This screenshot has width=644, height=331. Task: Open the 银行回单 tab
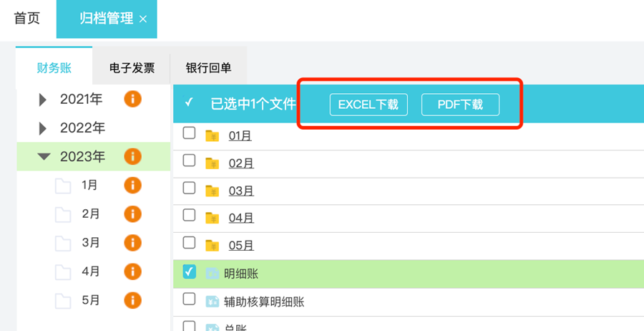pos(208,68)
